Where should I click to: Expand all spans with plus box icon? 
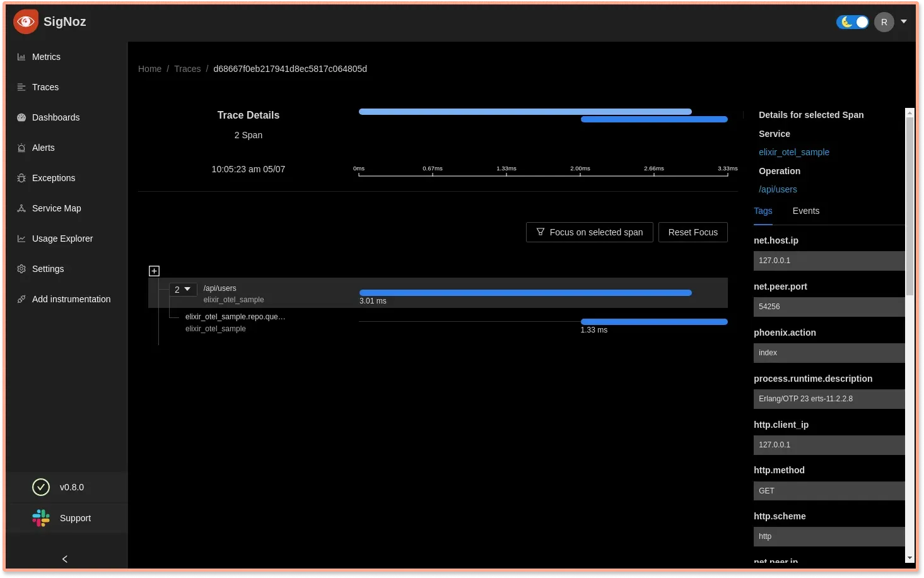pos(154,271)
